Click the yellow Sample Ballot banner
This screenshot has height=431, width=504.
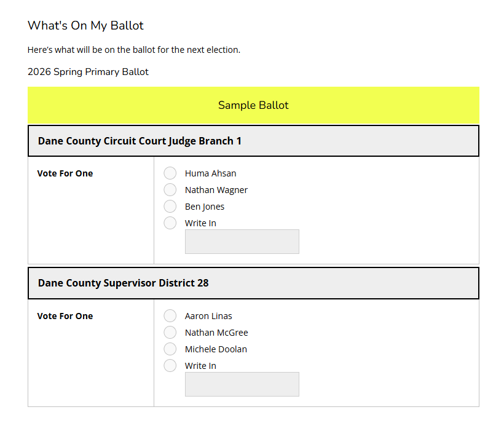tap(253, 105)
